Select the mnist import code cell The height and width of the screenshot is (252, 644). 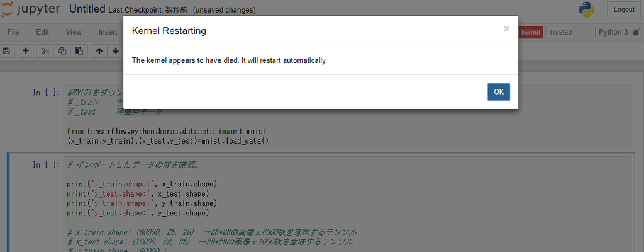point(348,117)
